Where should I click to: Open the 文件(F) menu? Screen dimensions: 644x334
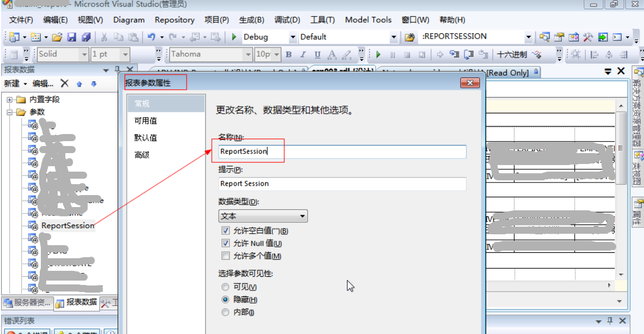tap(21, 20)
